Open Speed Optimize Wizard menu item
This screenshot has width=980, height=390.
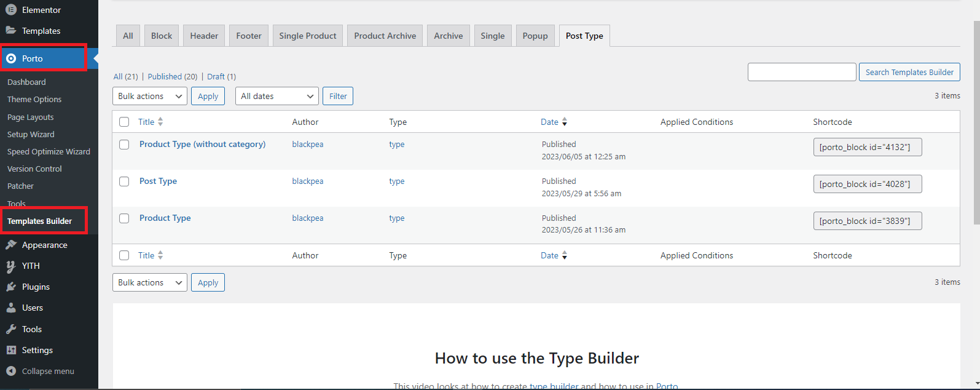tap(49, 151)
